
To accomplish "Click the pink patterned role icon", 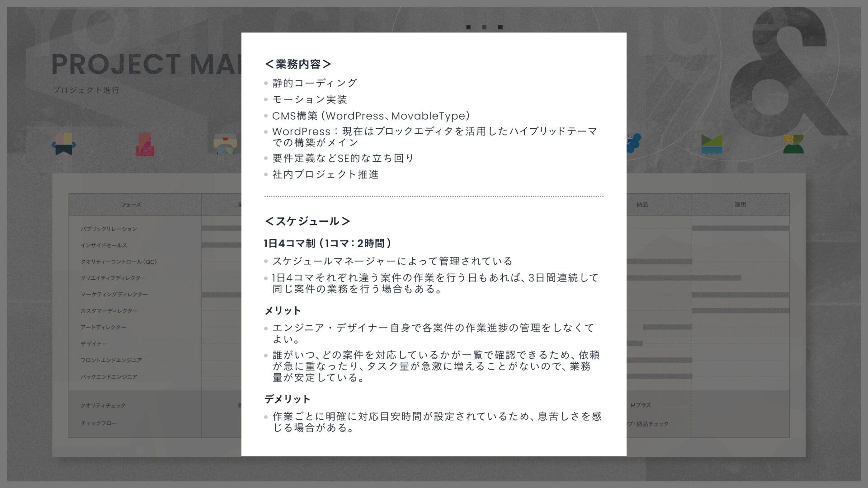I will point(145,144).
